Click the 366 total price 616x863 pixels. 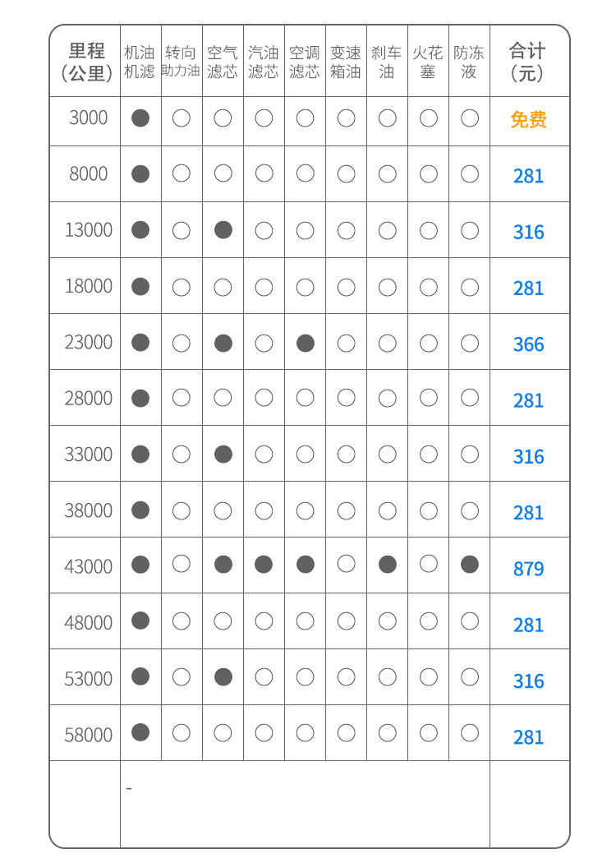click(528, 344)
